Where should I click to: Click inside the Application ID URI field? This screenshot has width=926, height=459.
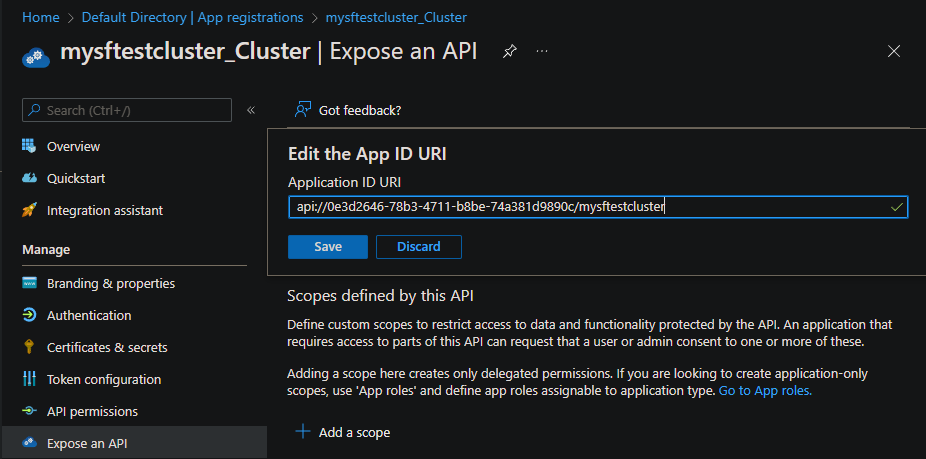[x=580, y=207]
